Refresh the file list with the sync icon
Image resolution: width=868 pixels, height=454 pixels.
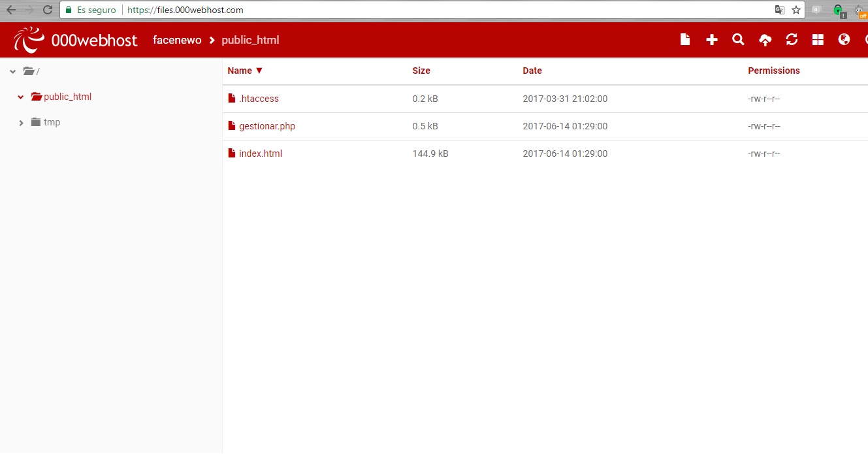click(x=792, y=40)
